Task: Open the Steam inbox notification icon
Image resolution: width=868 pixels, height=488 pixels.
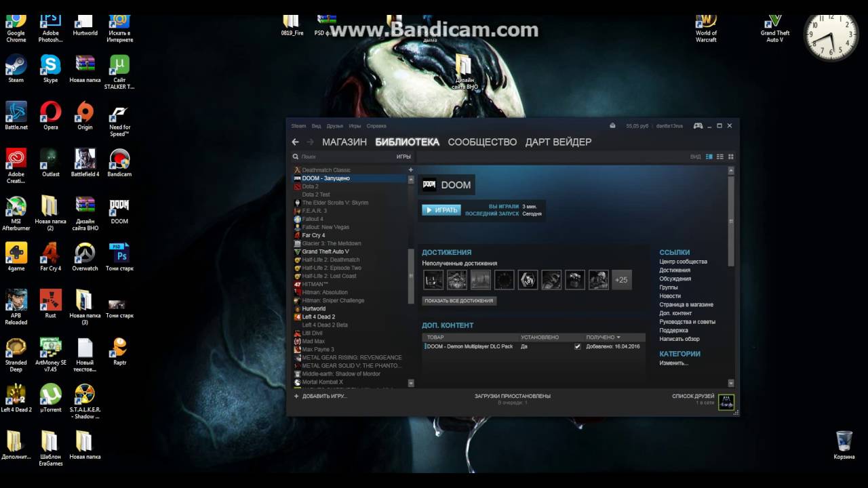Action: click(612, 125)
